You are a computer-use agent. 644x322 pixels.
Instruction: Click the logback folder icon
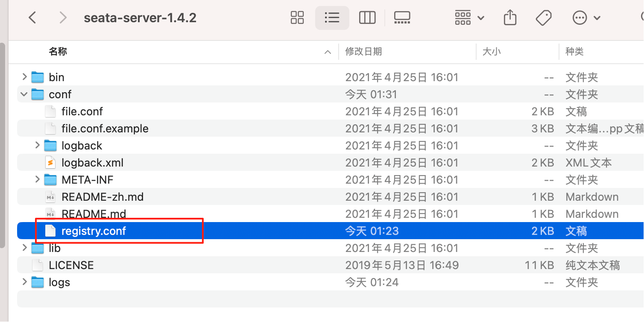coord(50,146)
